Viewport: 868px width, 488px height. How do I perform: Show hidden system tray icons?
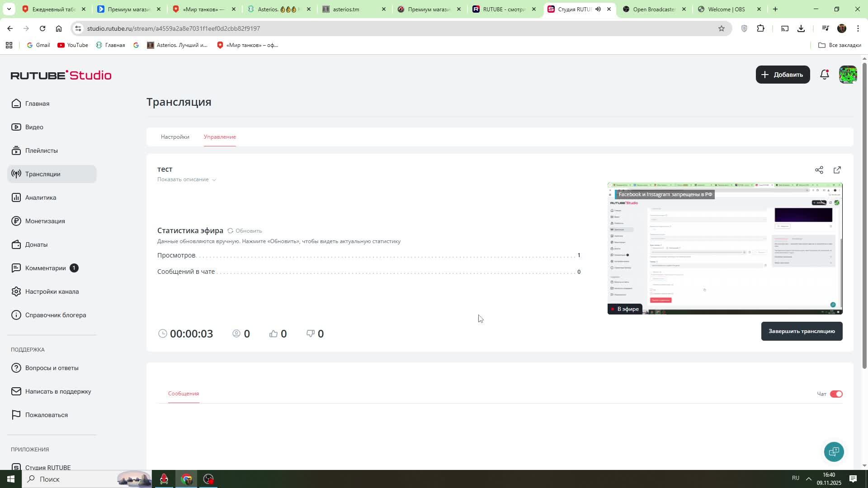pos(808,479)
